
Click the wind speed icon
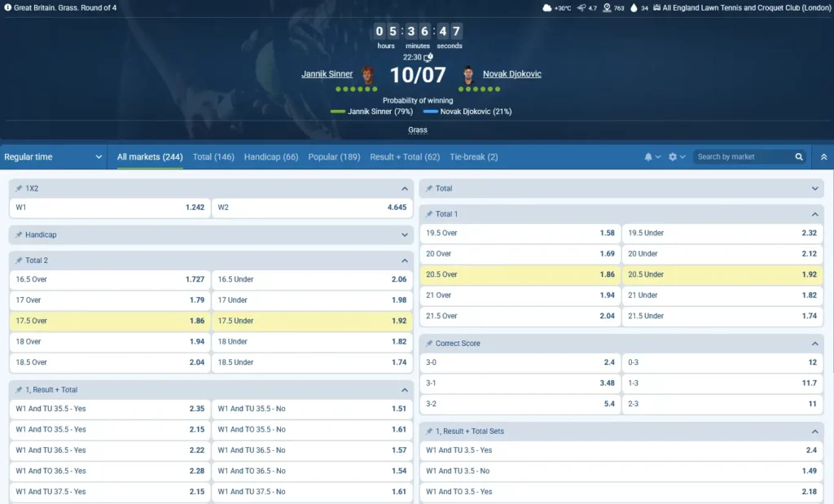pyautogui.click(x=582, y=8)
